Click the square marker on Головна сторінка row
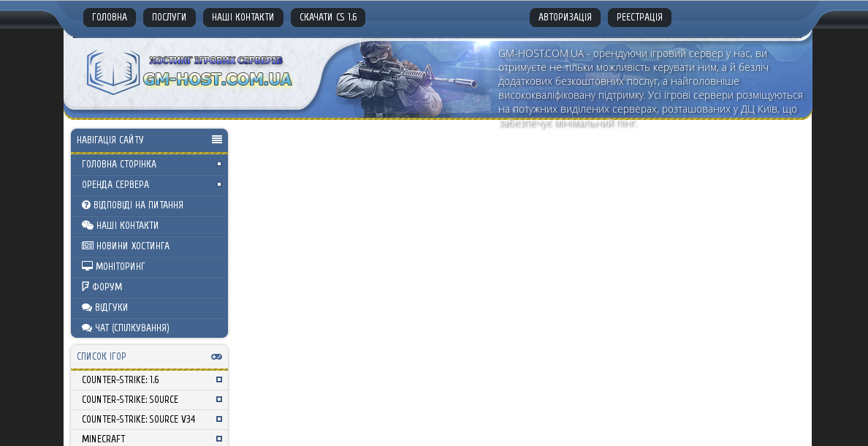Screen dimensions: 868x446 tap(219, 164)
